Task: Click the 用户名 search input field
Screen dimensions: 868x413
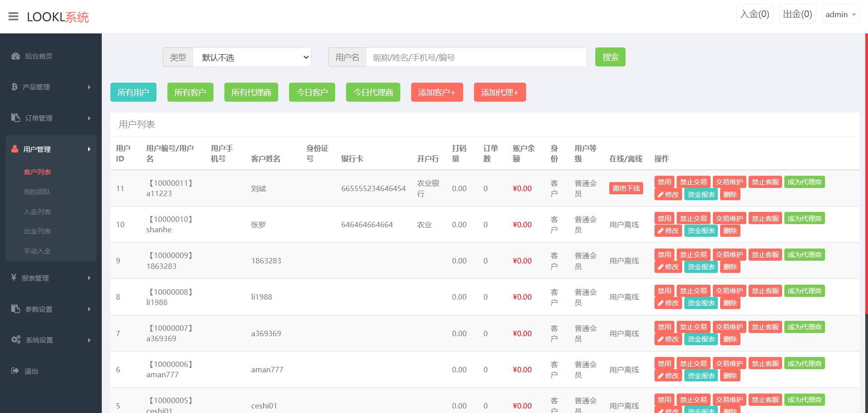Action: pos(476,57)
